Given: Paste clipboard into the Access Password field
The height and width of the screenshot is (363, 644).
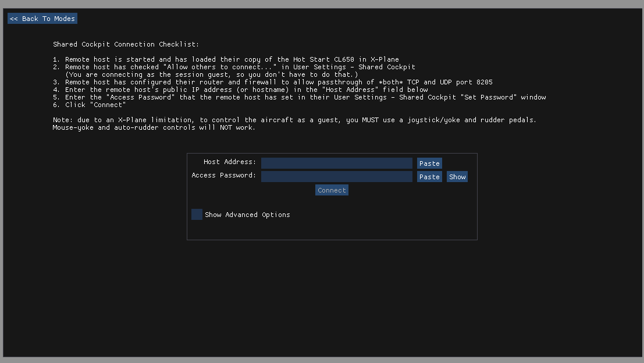Looking at the screenshot, I should (x=429, y=177).
